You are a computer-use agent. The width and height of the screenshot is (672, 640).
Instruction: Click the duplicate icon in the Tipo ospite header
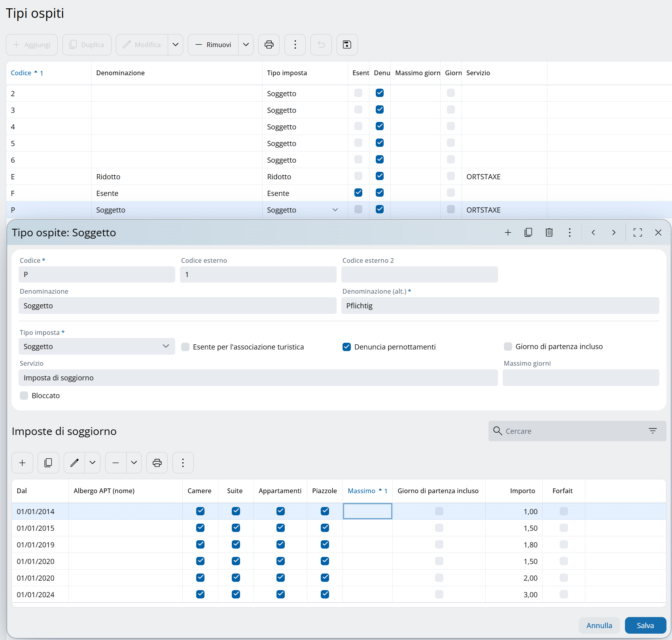tap(528, 232)
